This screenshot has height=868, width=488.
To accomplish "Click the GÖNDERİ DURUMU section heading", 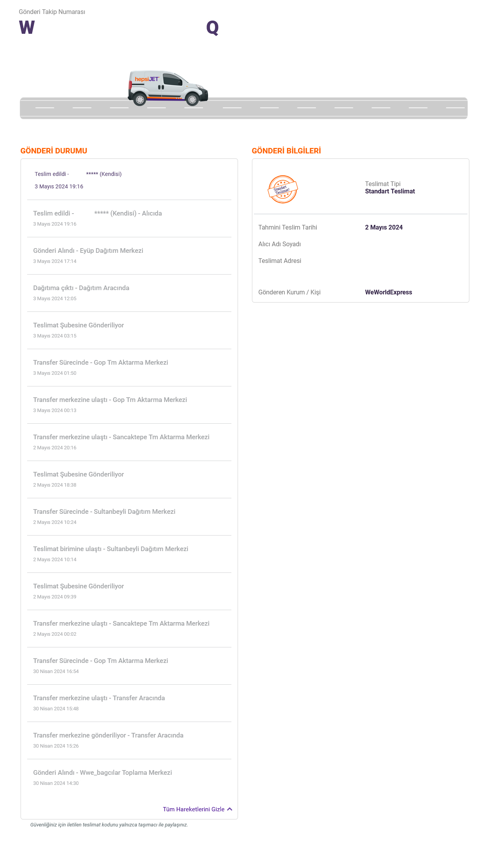I will tap(54, 151).
